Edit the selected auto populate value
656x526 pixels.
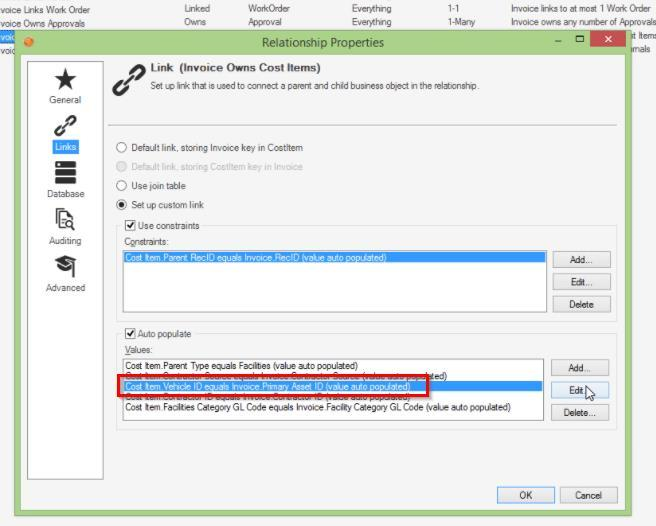coord(580,391)
